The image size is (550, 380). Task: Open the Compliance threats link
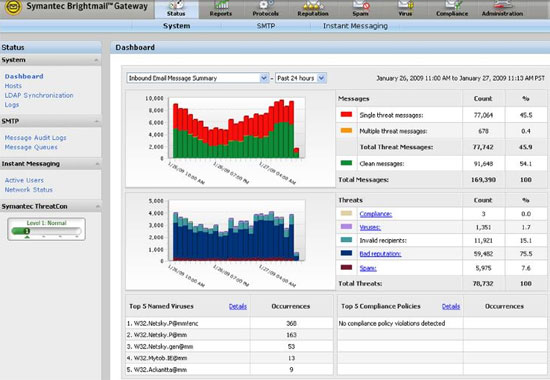pyautogui.click(x=376, y=214)
